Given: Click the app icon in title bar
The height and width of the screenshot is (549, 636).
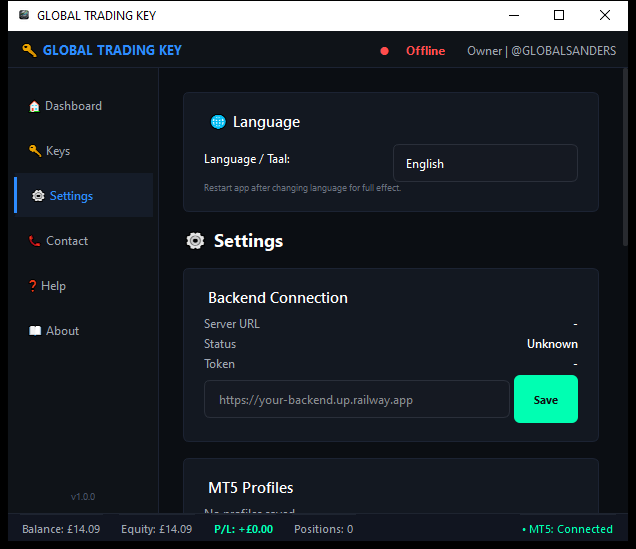Looking at the screenshot, I should point(24,15).
